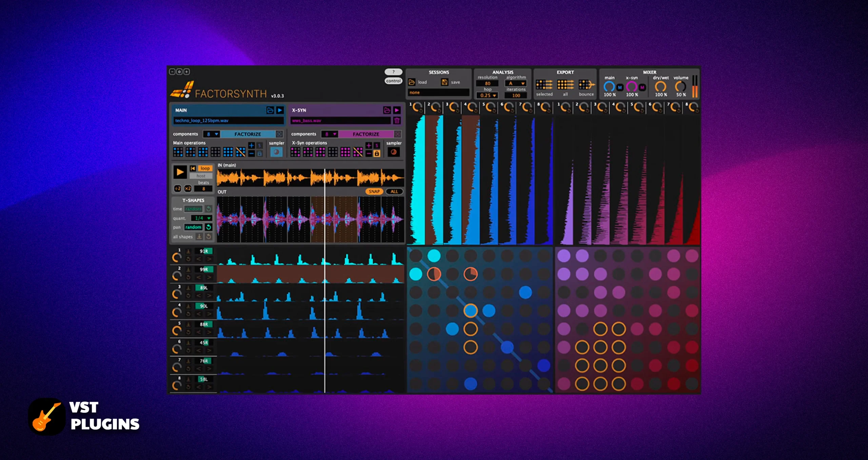Toggle the ALL button
The image size is (868, 460).
pyautogui.click(x=394, y=192)
